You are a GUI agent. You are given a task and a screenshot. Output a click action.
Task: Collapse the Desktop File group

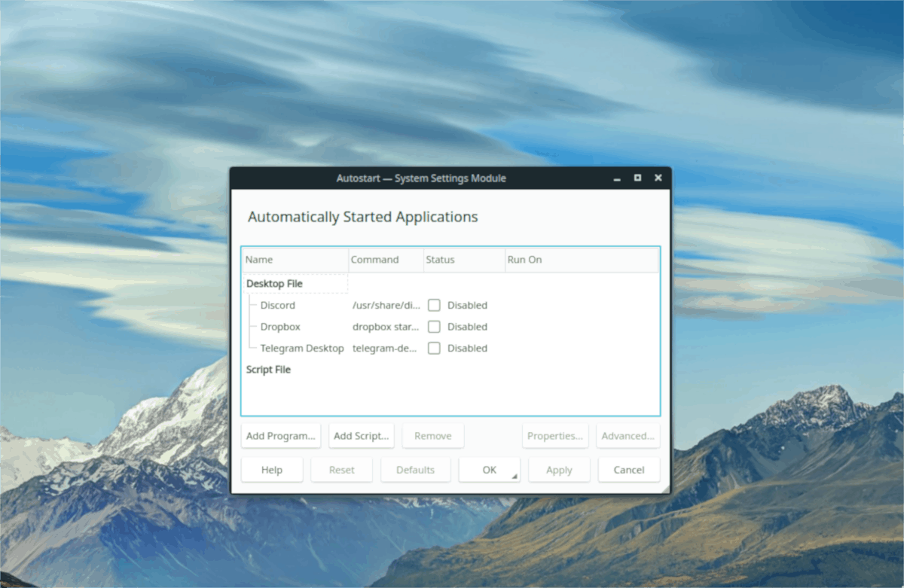tap(274, 284)
